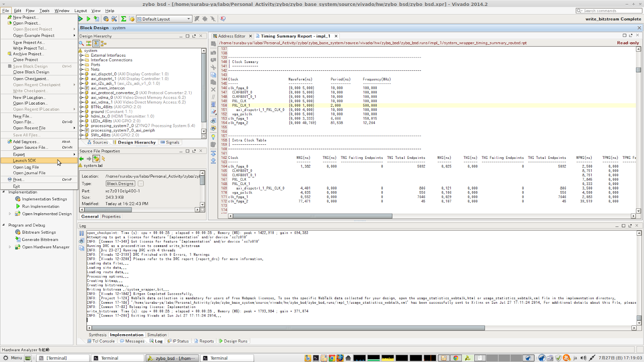Click Collapse All icon in Design Hierarchy
The image size is (644, 362).
(x=89, y=43)
